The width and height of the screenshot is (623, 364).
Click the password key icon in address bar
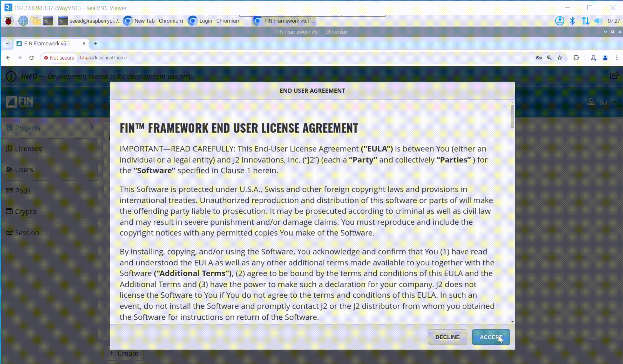tap(539, 58)
